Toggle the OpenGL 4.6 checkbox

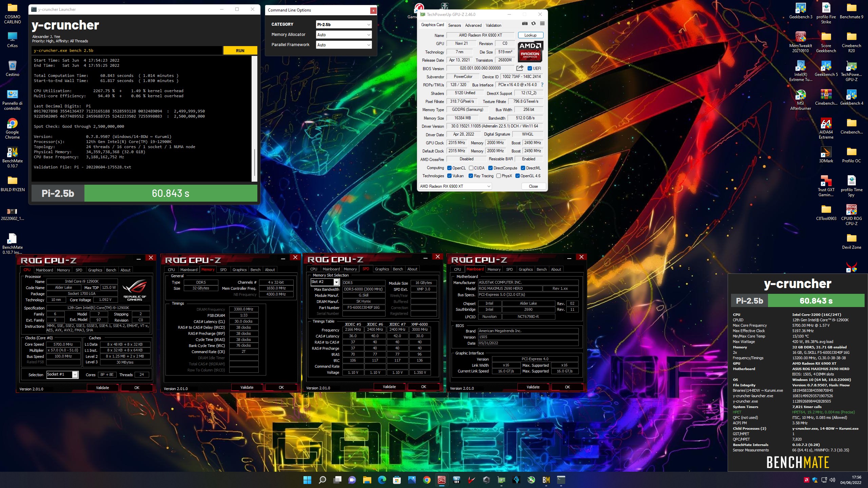point(517,176)
